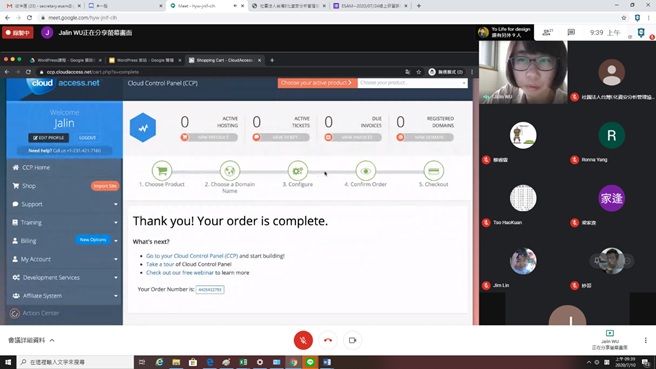Open CCP Home in the sidebar
The image size is (656, 369).
pyautogui.click(x=64, y=167)
